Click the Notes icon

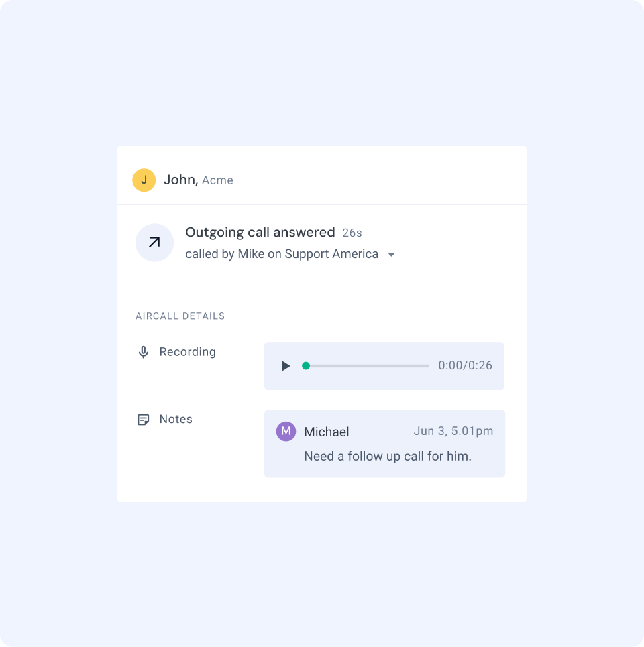(x=144, y=419)
